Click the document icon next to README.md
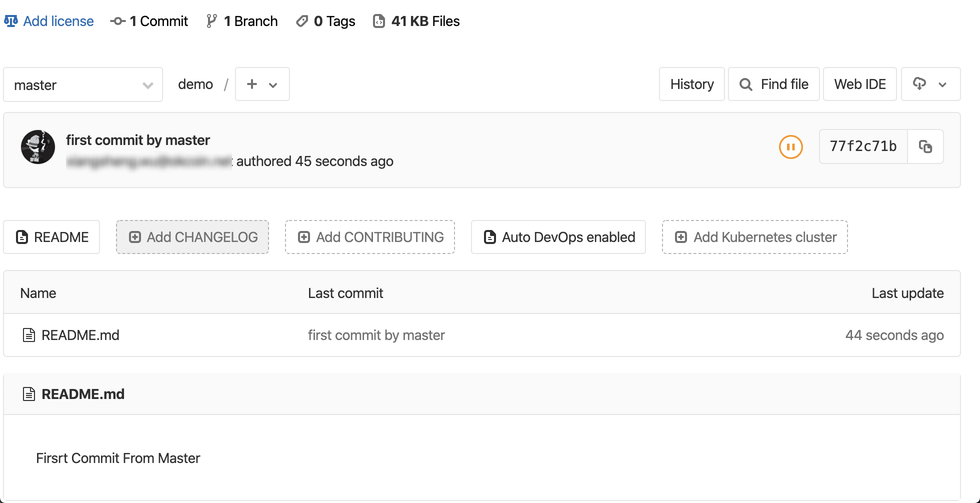The height and width of the screenshot is (503, 980). click(28, 335)
